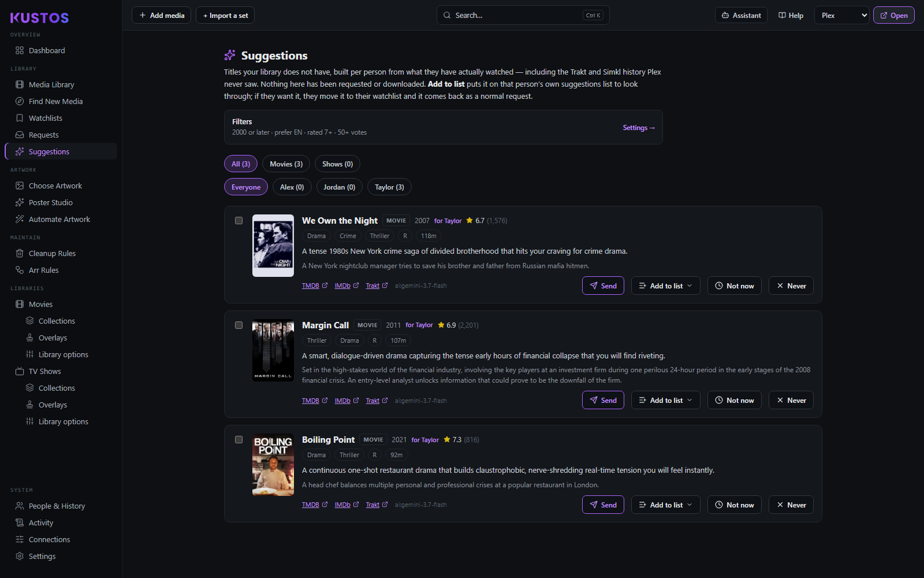Click the magnifier icon in search bar
Screen dimensions: 924x578
[447, 16]
